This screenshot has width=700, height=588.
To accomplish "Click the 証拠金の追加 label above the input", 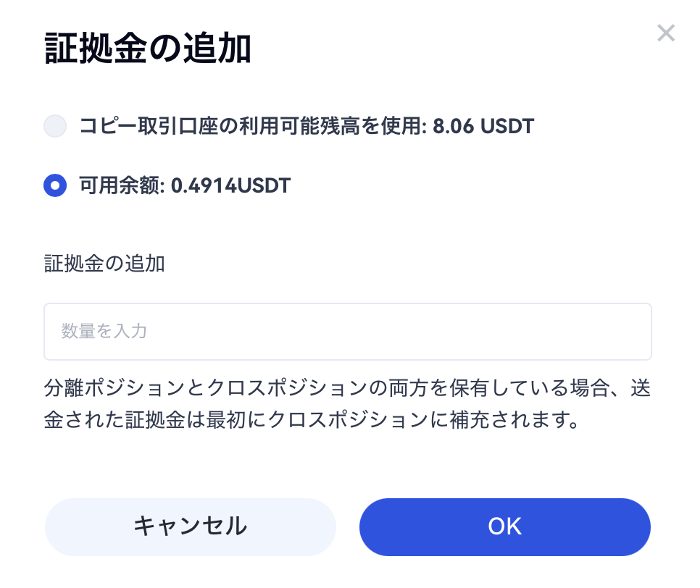I will click(104, 264).
